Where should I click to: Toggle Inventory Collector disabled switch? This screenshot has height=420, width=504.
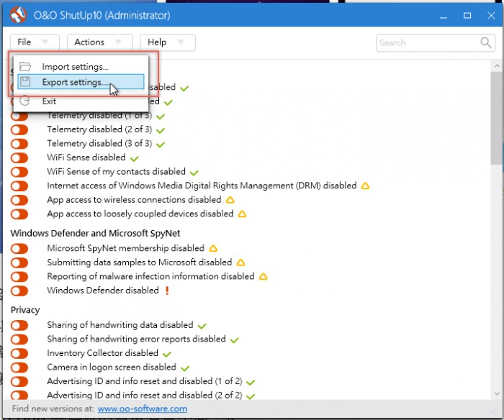click(19, 354)
